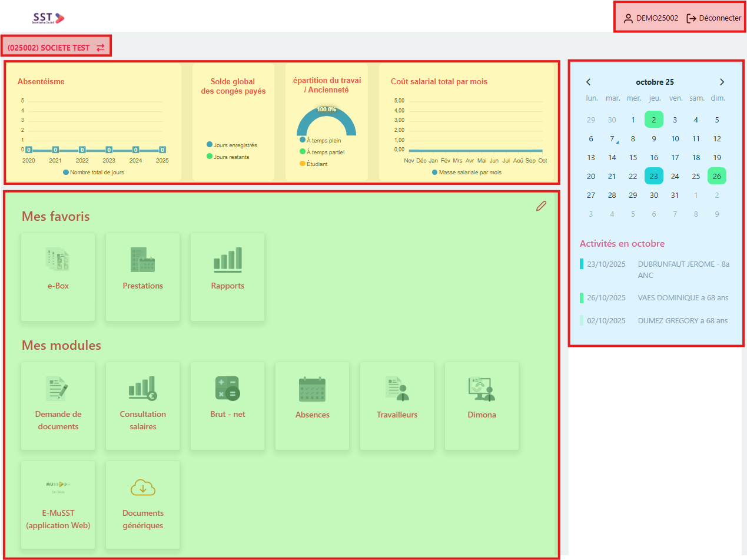Open the Prestations module icon
This screenshot has height=560, width=747.
click(x=142, y=260)
